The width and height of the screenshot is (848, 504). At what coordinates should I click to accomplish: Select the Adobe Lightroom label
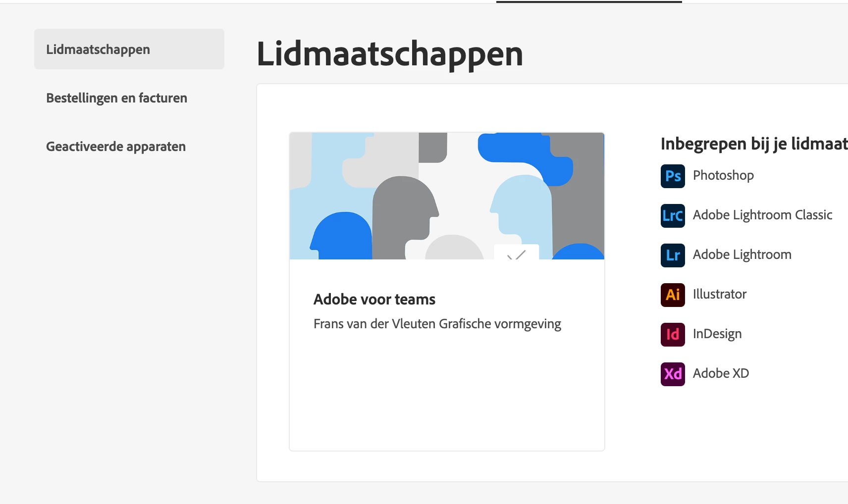coord(742,255)
